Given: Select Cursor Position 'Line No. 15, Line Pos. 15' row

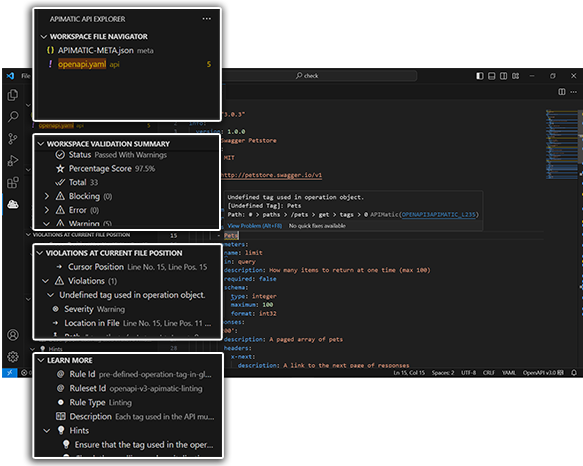Looking at the screenshot, I should coord(127,267).
